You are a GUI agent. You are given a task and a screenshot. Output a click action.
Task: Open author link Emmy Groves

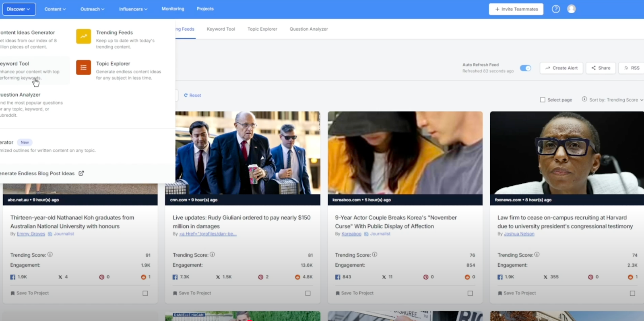31,234
